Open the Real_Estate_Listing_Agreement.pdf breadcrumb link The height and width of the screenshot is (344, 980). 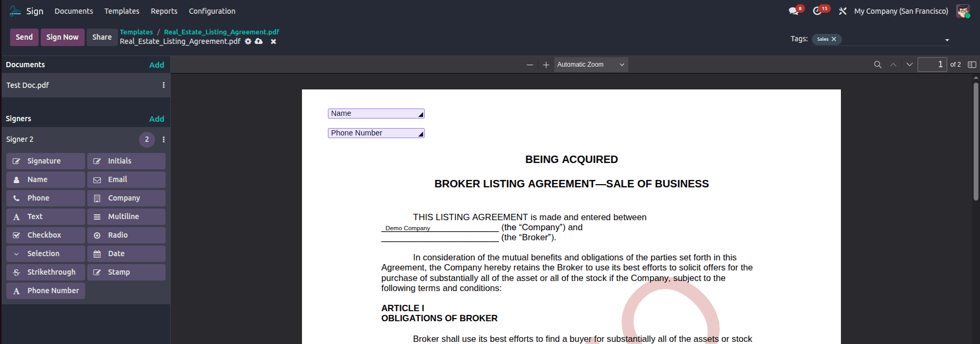[222, 32]
